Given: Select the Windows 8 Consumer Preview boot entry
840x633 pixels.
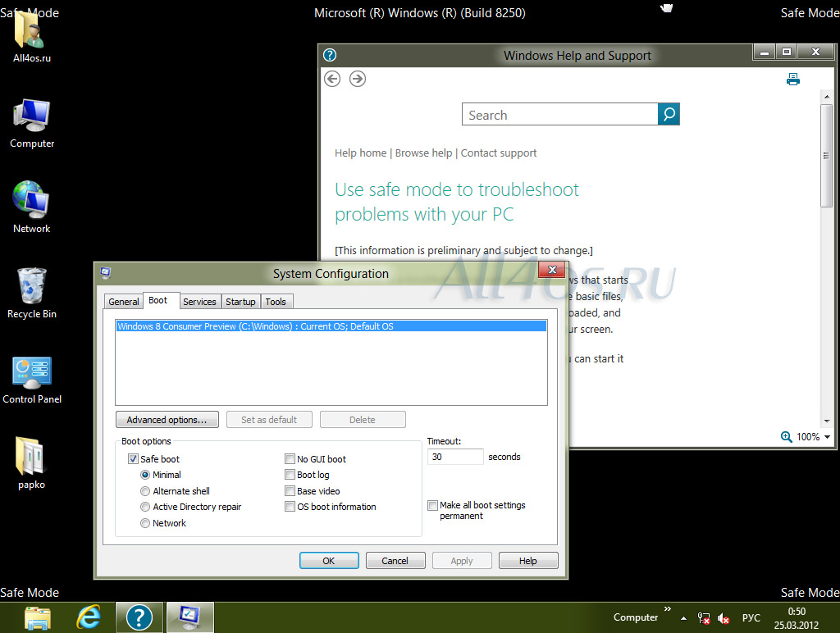Looking at the screenshot, I should click(x=331, y=326).
